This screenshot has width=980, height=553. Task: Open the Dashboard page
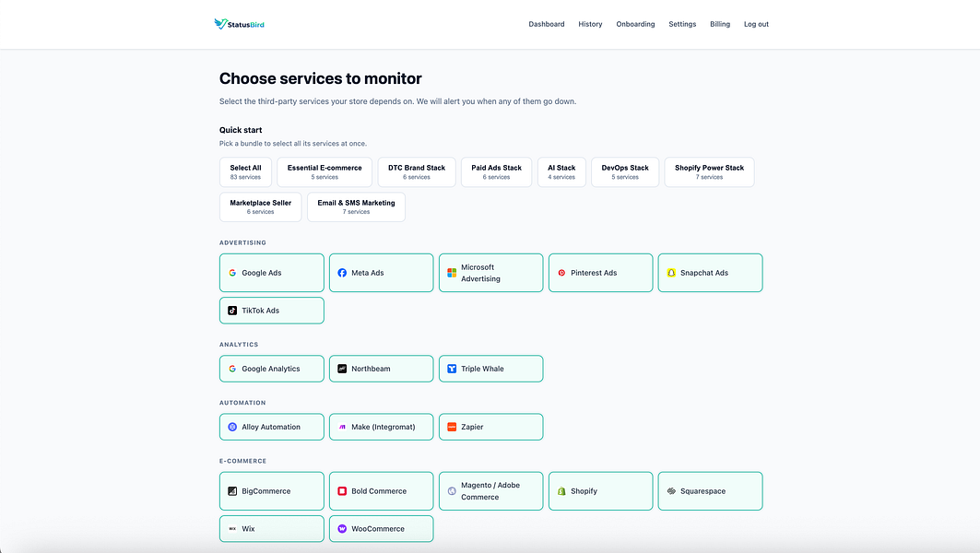pos(547,24)
